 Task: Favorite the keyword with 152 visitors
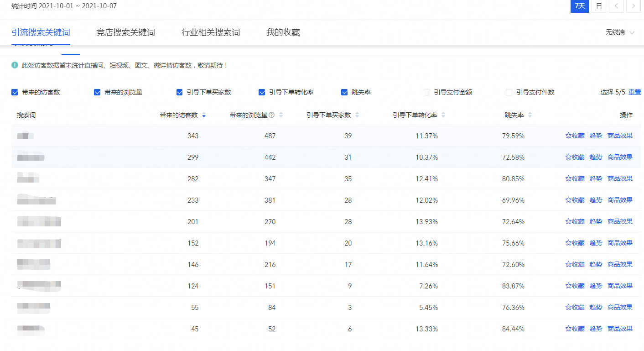click(x=575, y=243)
